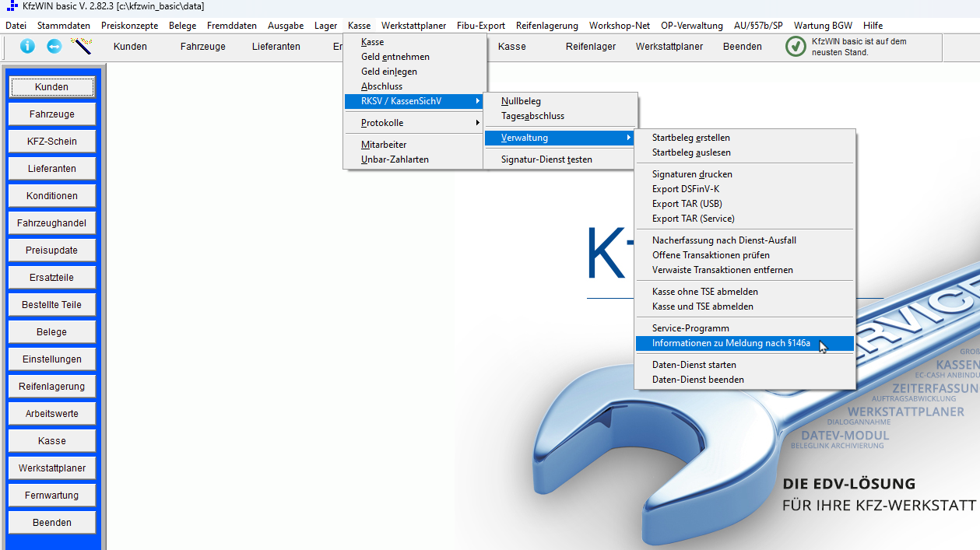Viewport: 980px width, 550px height.
Task: Click Reifenlager in top toolbar
Action: click(591, 47)
